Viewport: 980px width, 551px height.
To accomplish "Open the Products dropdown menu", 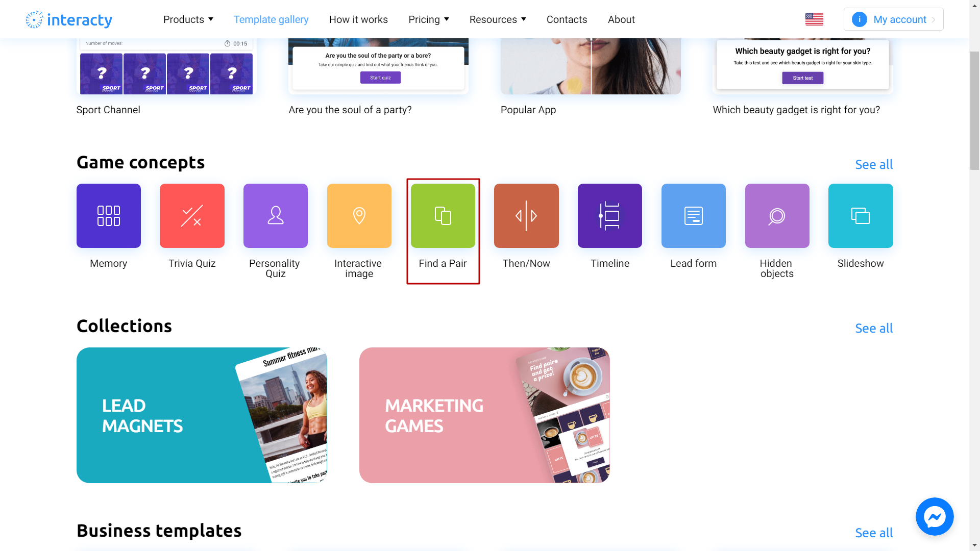I will coord(188,19).
